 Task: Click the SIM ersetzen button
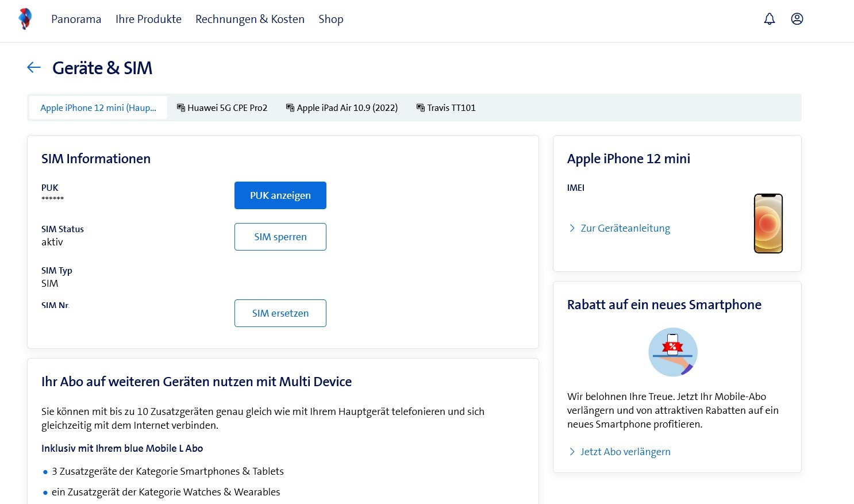(280, 313)
